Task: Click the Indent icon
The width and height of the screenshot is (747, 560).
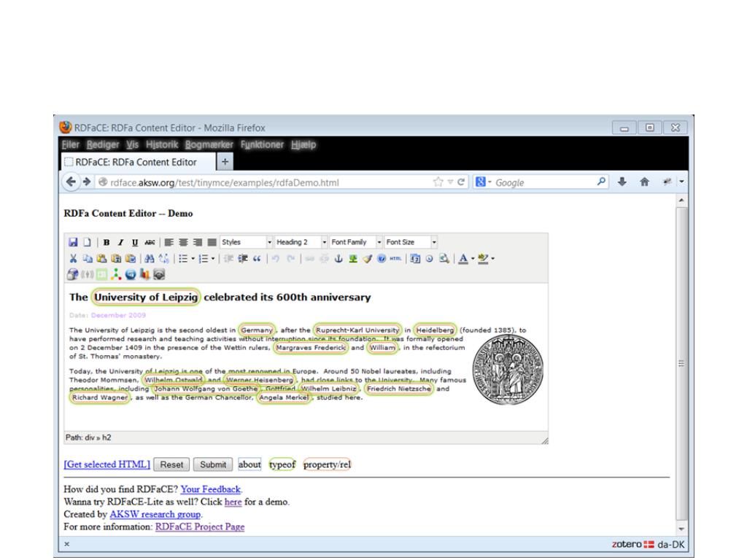Action: (243, 259)
